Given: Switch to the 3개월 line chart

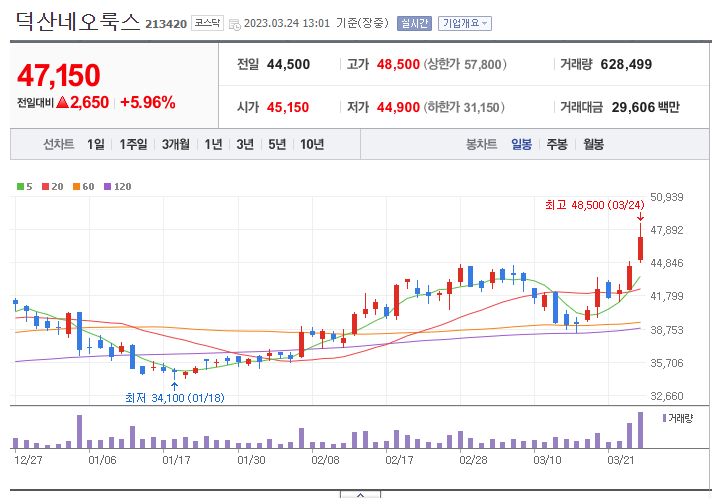Looking at the screenshot, I should click(x=176, y=144).
